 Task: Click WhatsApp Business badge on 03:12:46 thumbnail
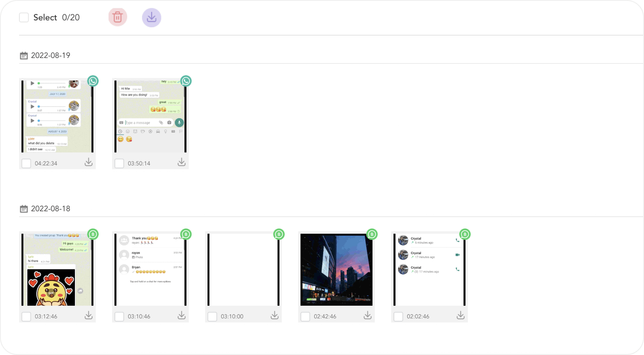point(93,234)
